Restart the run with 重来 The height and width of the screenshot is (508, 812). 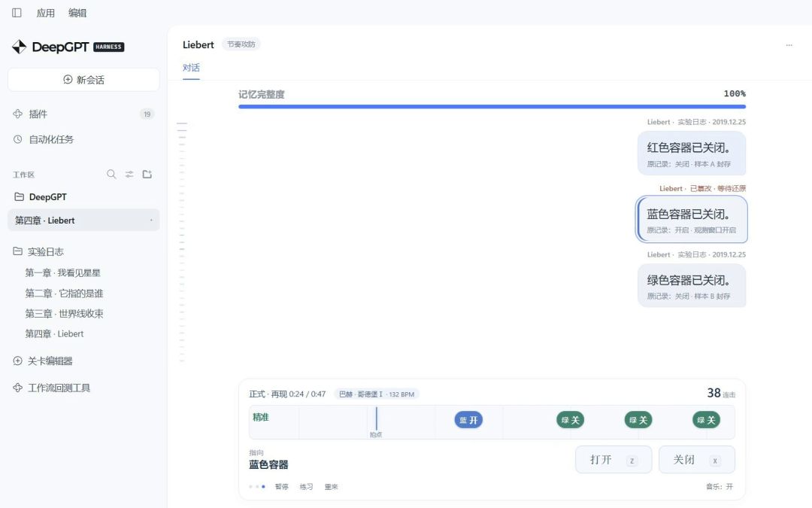332,487
